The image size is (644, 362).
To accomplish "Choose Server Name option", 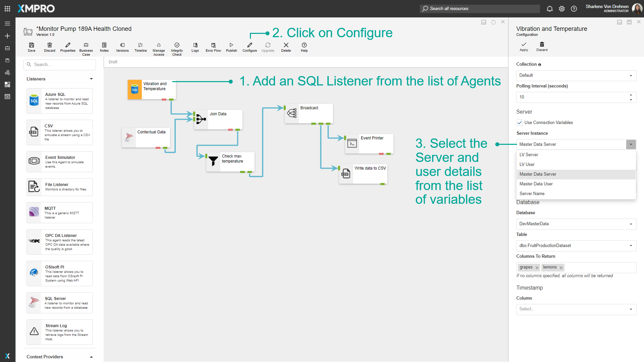I will tap(576, 194).
